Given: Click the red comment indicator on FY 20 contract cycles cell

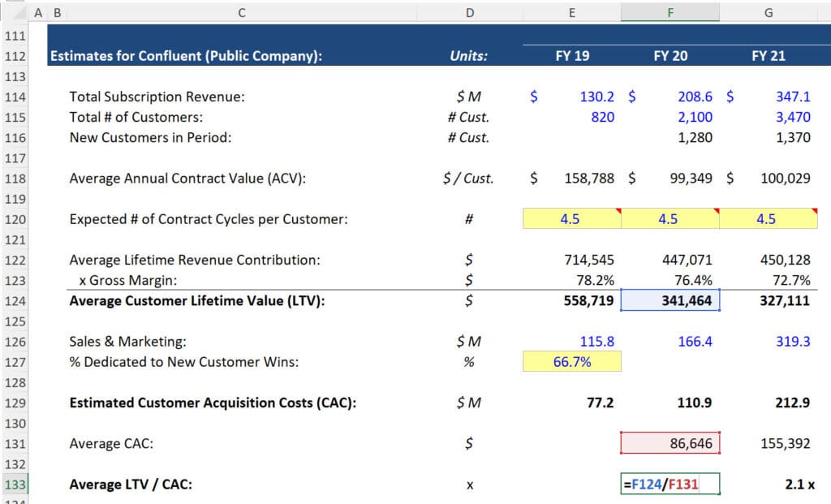Looking at the screenshot, I should click(716, 212).
